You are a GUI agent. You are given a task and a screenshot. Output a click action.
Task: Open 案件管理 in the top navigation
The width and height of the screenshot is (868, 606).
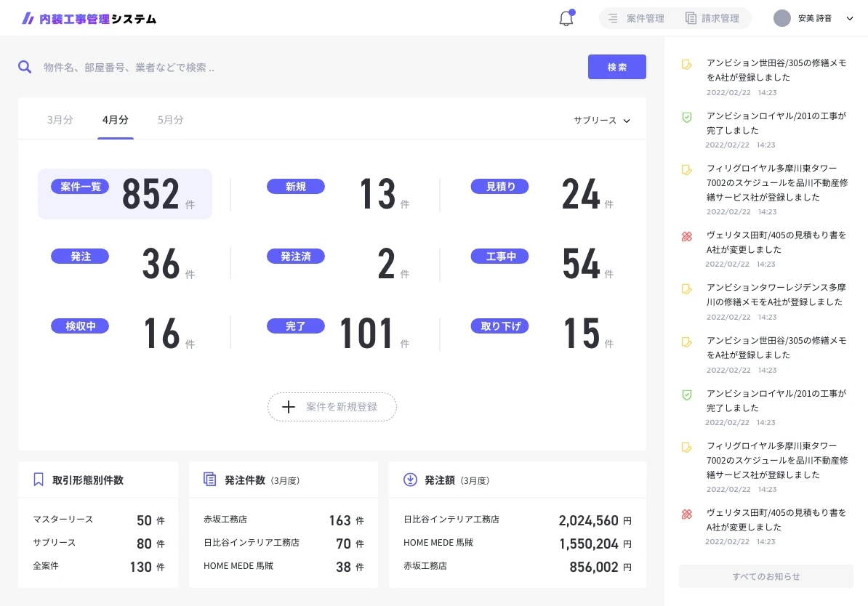(x=637, y=18)
